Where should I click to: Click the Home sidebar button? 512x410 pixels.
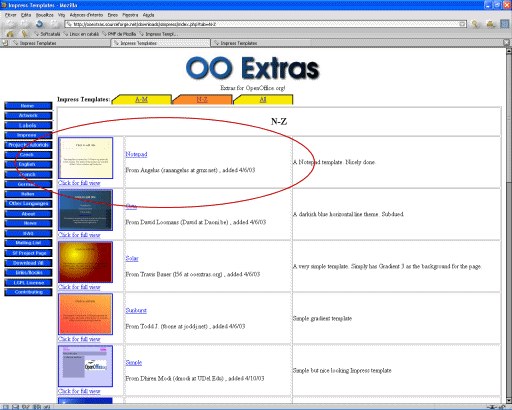coord(28,106)
